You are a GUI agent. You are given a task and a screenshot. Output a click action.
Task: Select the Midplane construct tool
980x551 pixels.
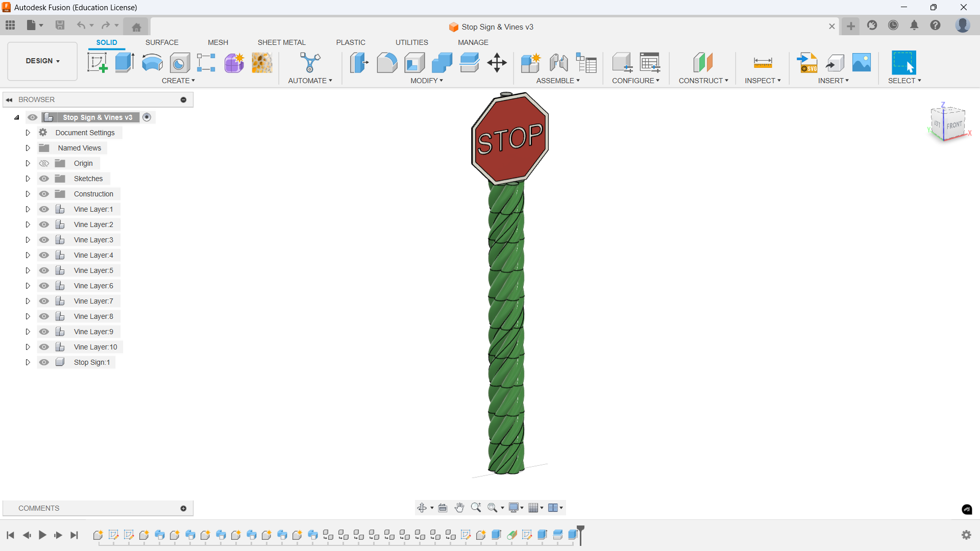click(703, 63)
